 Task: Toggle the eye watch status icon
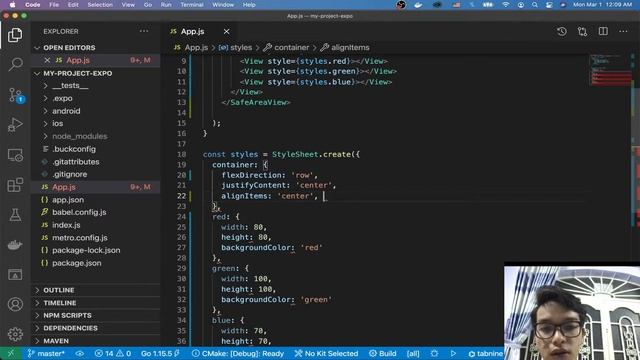click(80, 353)
